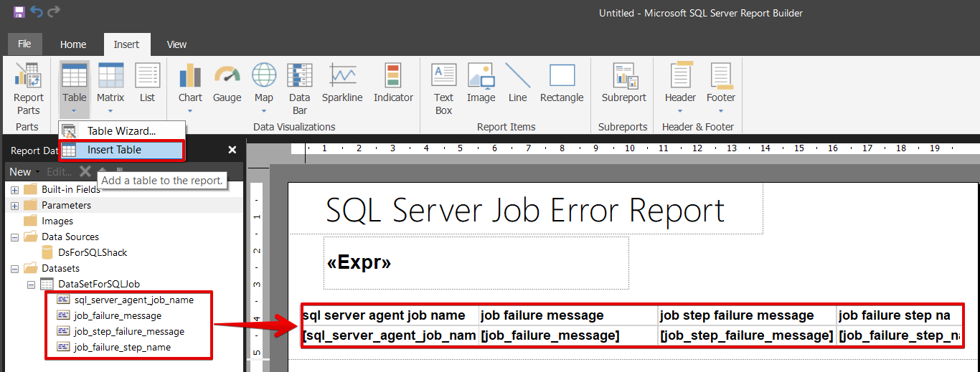Expand the Parameters node
The height and width of the screenshot is (372, 980).
click(14, 205)
